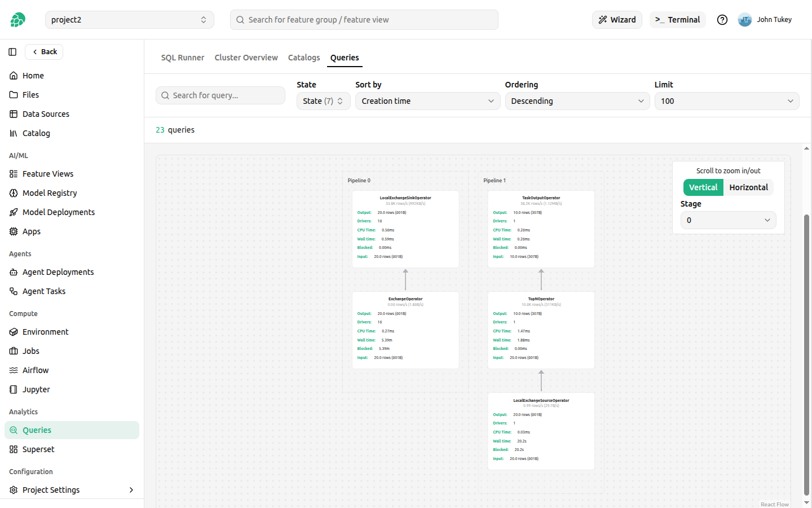The width and height of the screenshot is (812, 508).
Task: Click the Agent Deployments icon
Action: point(14,272)
